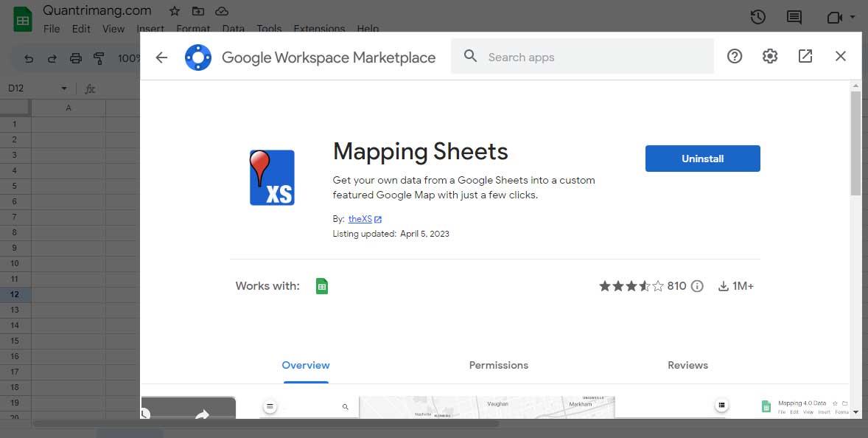868x438 pixels.
Task: Switch to the Reviews tab
Action: (687, 365)
